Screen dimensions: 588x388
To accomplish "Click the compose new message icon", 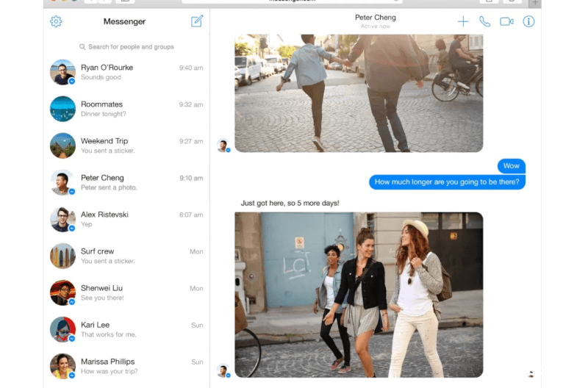I will (196, 21).
